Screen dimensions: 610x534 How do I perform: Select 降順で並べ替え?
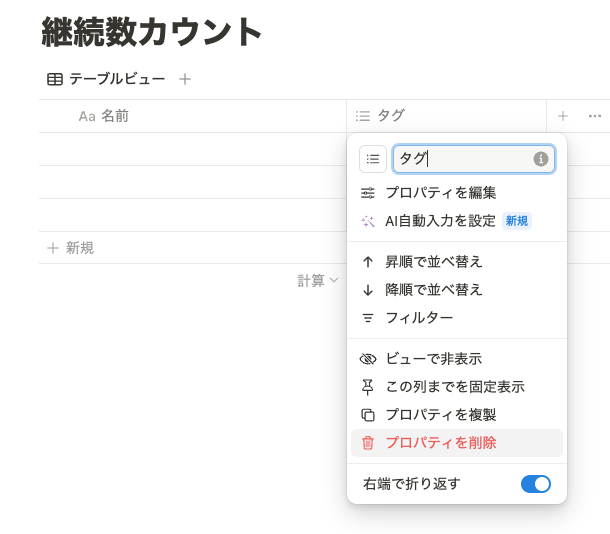coord(434,290)
